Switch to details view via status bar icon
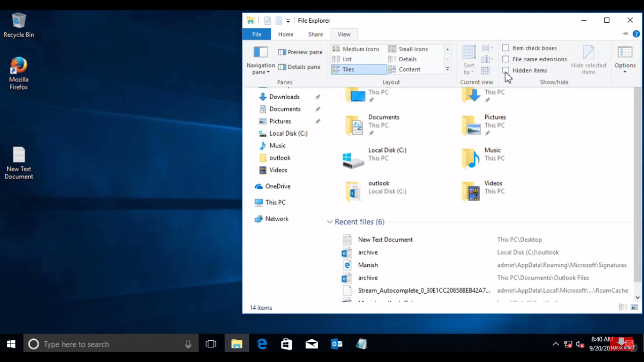This screenshot has height=362, width=644. (x=623, y=307)
